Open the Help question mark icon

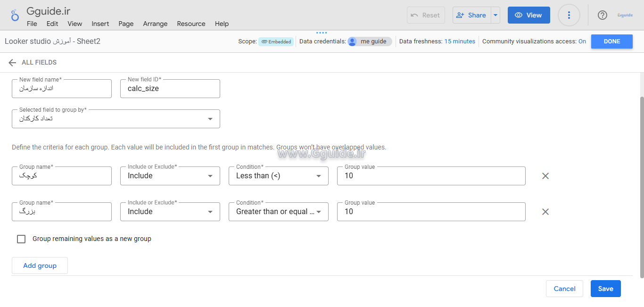coord(602,15)
